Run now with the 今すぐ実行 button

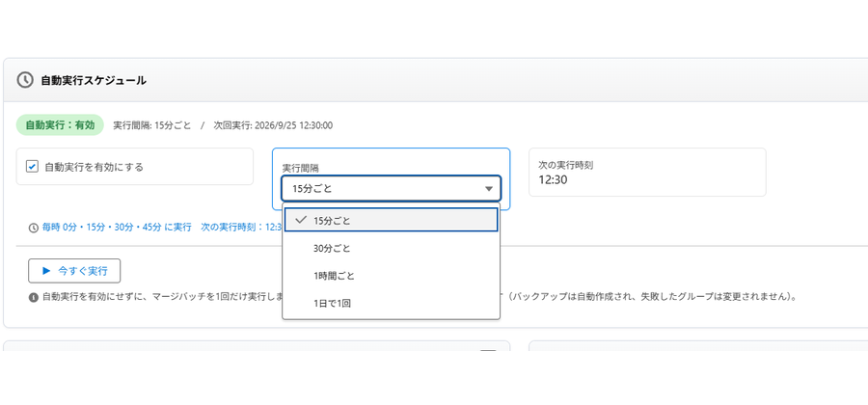click(74, 271)
